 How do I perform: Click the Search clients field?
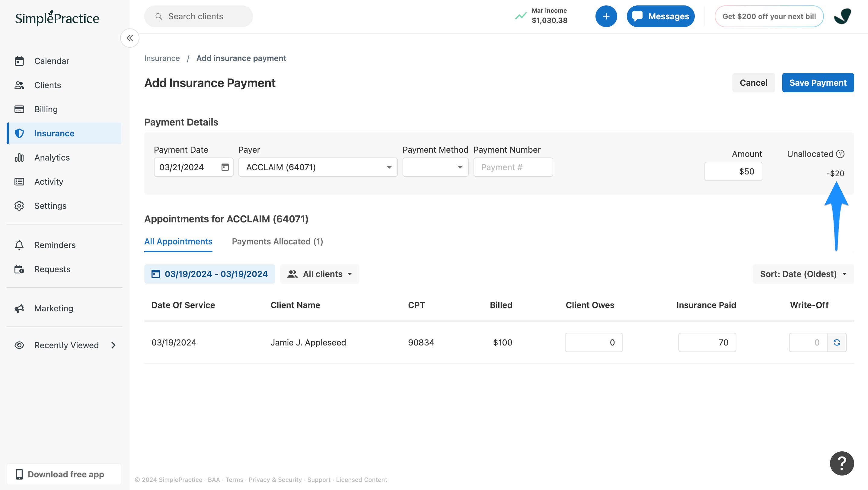coord(199,16)
